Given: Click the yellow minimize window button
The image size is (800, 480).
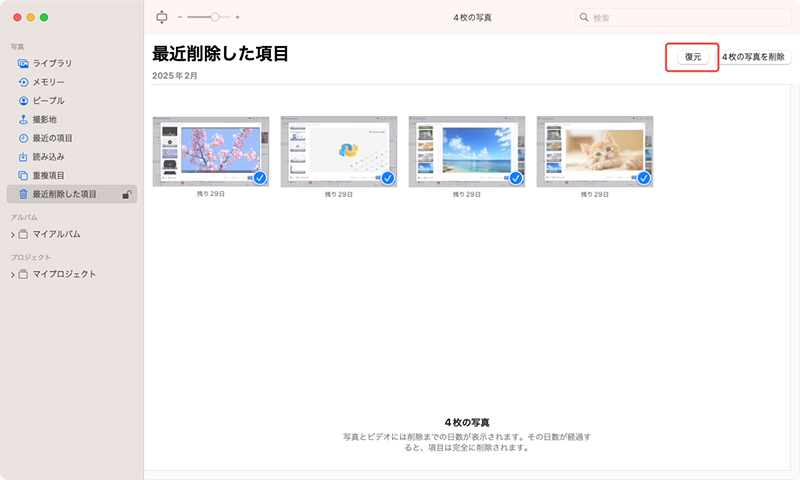Looking at the screenshot, I should coord(31,17).
